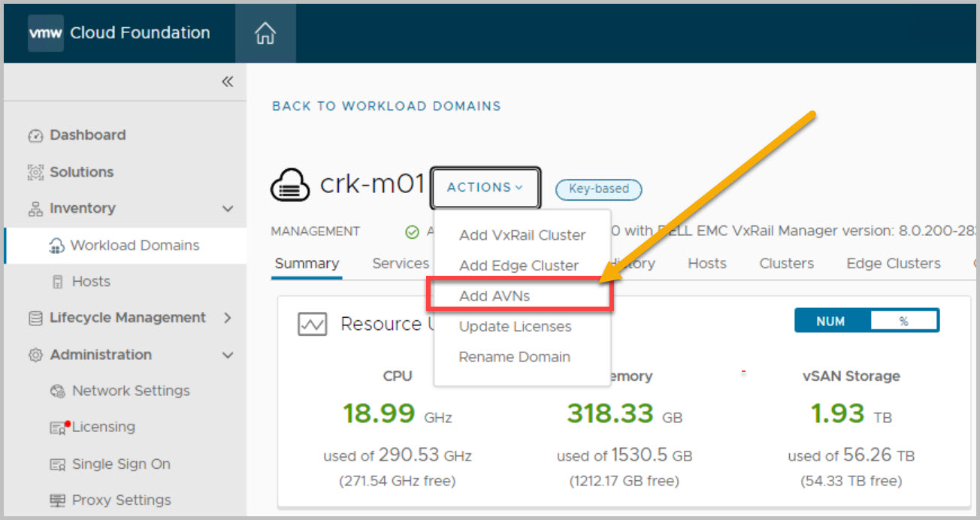980x520 pixels.
Task: Collapse the Administration section chevron
Action: pos(228,355)
